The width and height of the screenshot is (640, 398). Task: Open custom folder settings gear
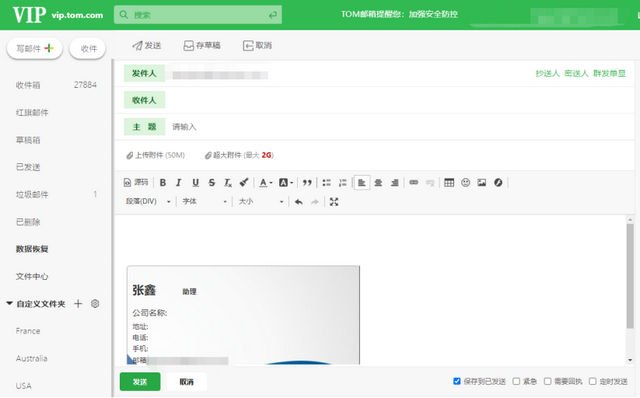(x=95, y=303)
